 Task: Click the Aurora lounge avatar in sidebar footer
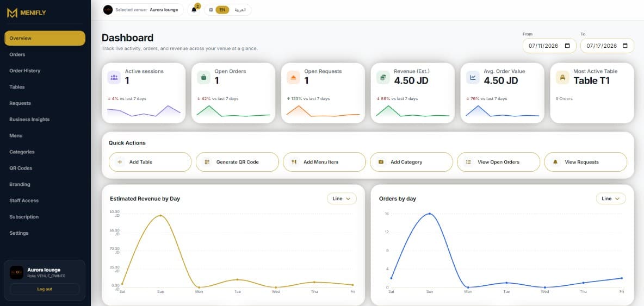pos(16,272)
